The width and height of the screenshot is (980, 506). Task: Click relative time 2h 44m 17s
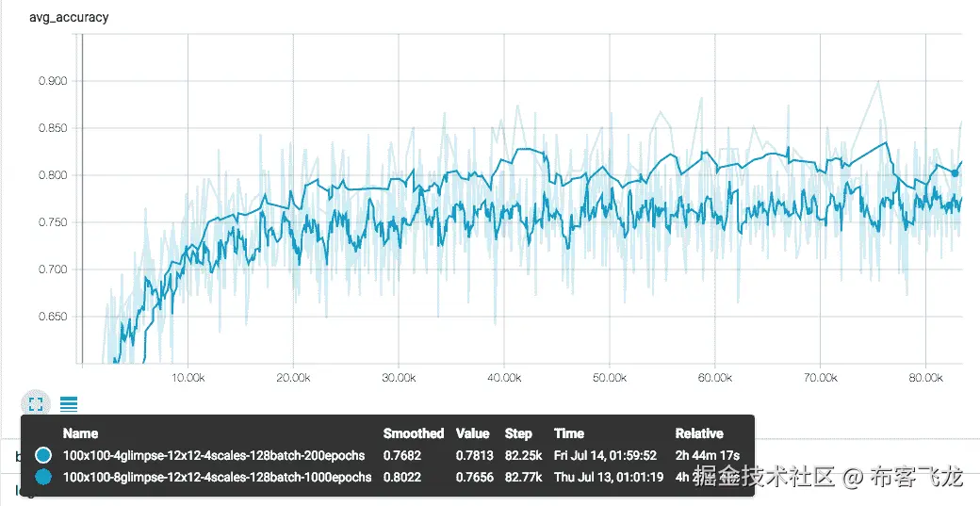point(707,455)
